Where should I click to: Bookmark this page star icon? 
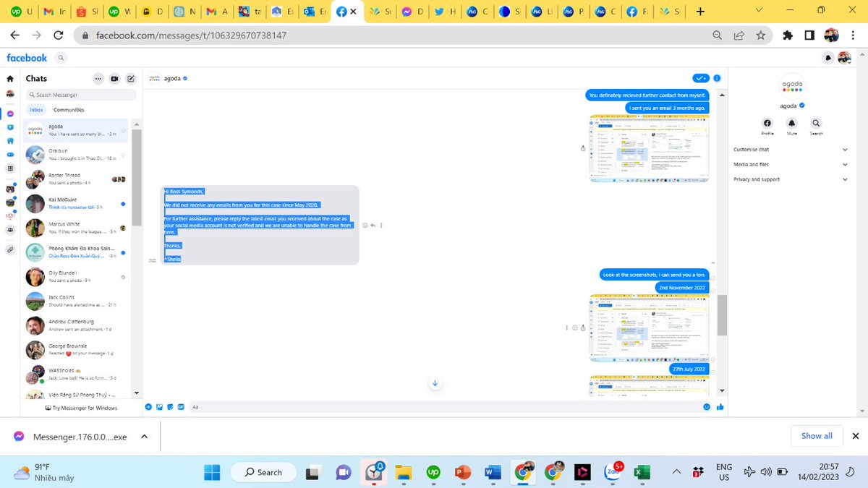click(760, 35)
